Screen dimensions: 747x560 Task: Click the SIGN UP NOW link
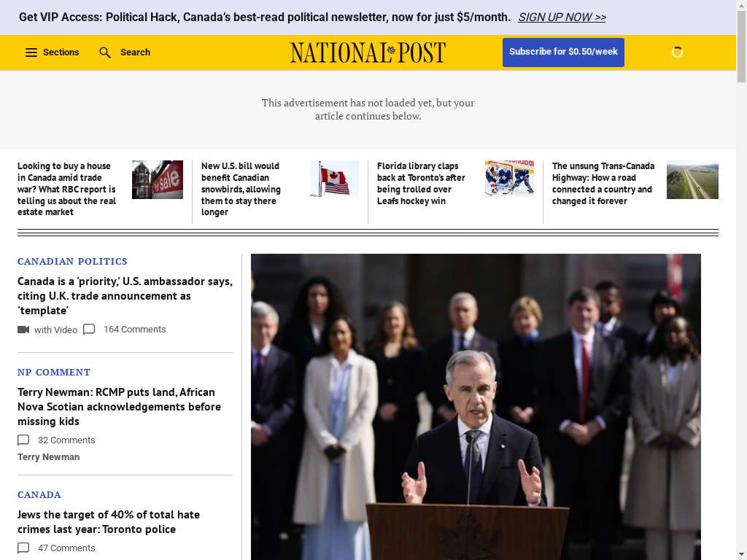562,17
